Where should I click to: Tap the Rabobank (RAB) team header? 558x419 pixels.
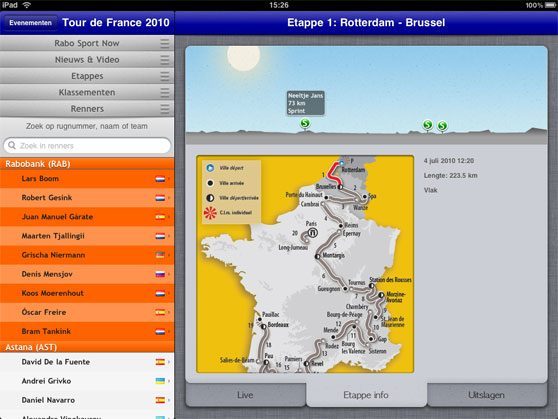87,164
